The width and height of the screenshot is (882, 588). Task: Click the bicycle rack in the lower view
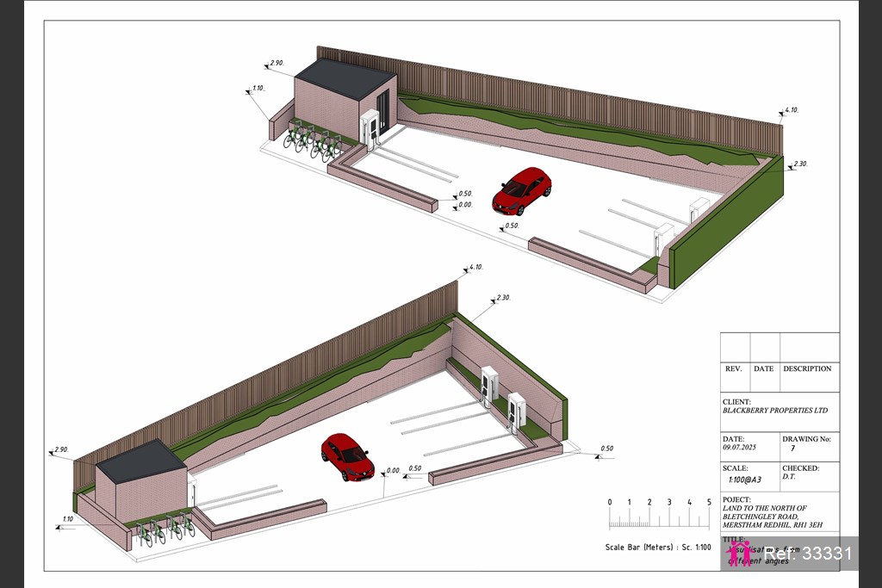pyautogui.click(x=164, y=530)
